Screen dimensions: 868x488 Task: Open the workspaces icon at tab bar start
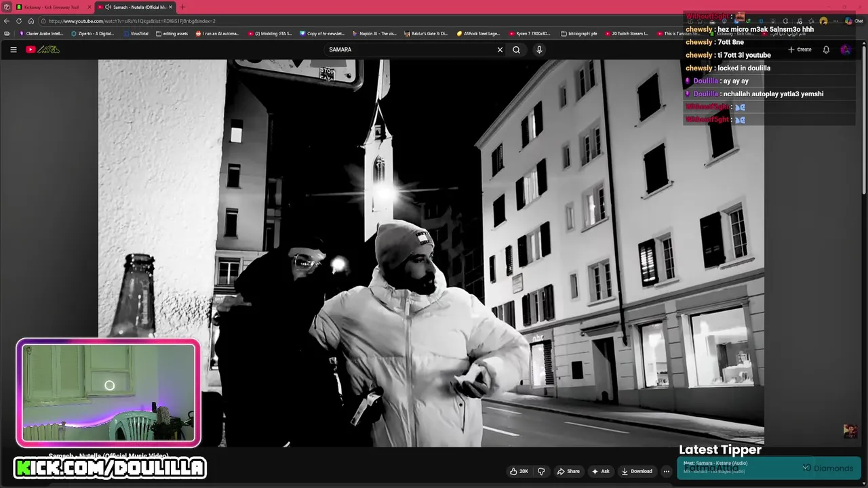(x=6, y=7)
